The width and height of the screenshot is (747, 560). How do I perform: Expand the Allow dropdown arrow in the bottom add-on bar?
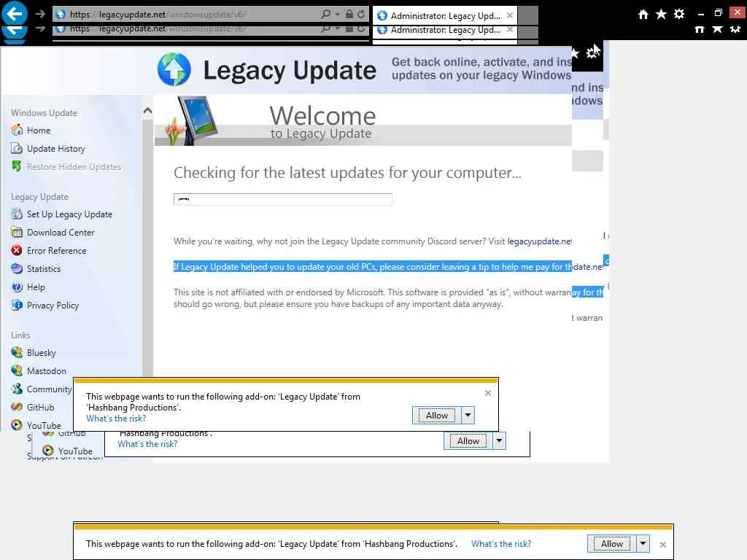point(643,543)
